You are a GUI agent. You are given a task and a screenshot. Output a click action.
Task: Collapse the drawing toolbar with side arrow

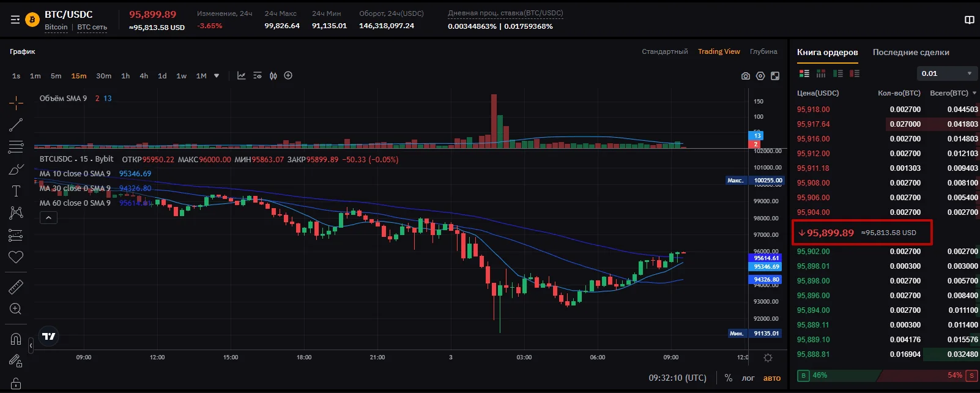[31, 346]
